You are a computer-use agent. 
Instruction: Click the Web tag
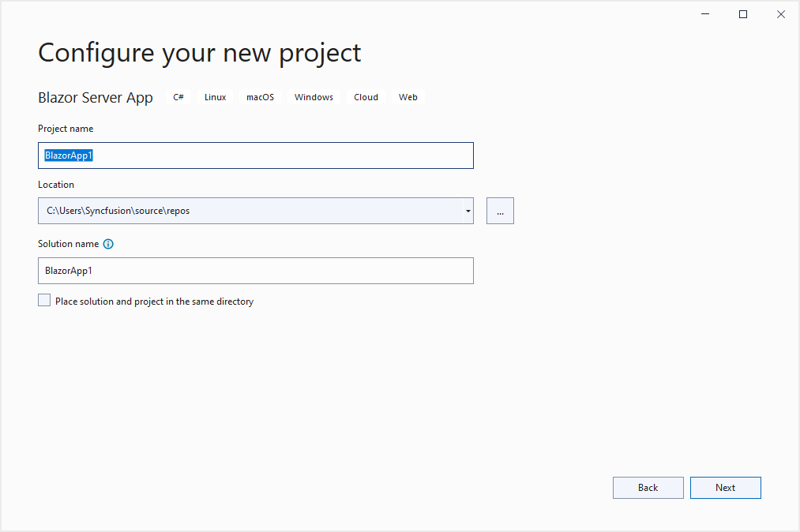pyautogui.click(x=408, y=97)
